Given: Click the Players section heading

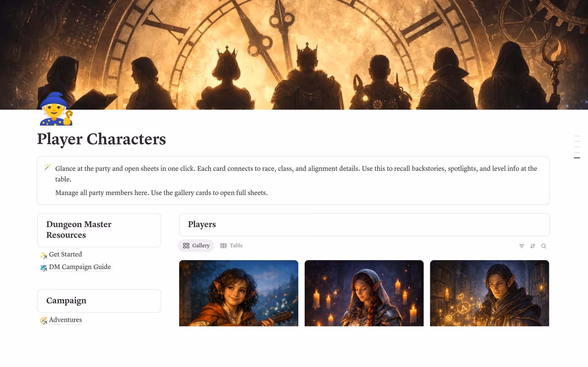Looking at the screenshot, I should click(x=202, y=224).
